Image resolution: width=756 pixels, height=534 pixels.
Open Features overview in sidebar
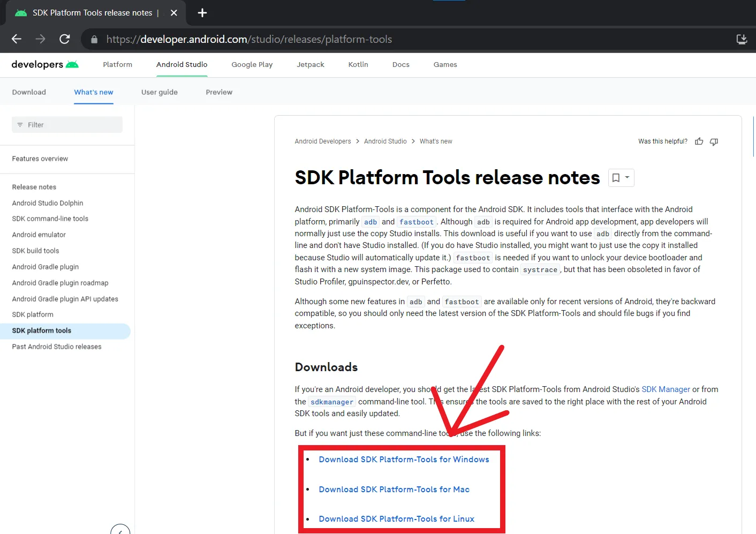pyautogui.click(x=40, y=159)
